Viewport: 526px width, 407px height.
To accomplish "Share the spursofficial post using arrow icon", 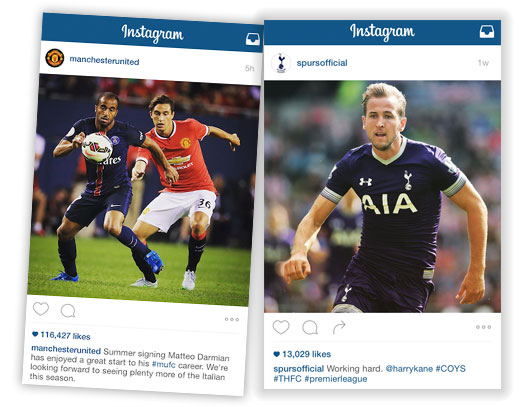I will (x=339, y=327).
